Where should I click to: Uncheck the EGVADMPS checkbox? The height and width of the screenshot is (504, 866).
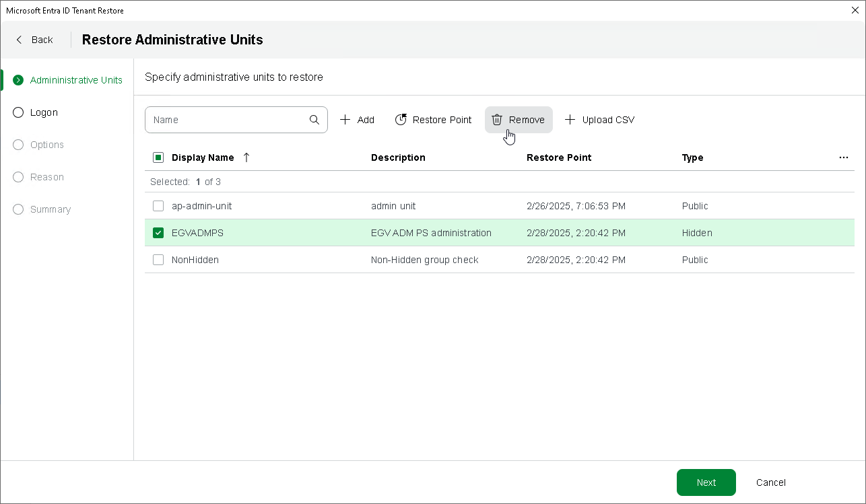click(x=158, y=233)
